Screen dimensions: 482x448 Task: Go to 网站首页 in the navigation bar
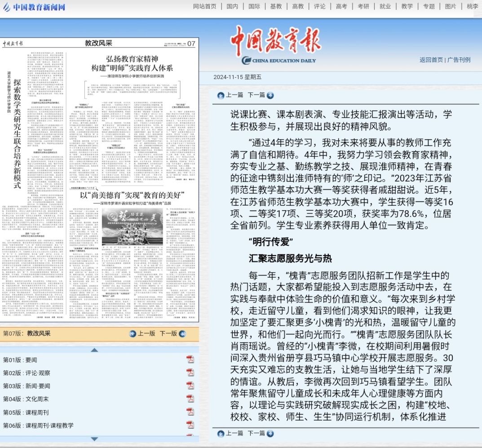tap(204, 6)
